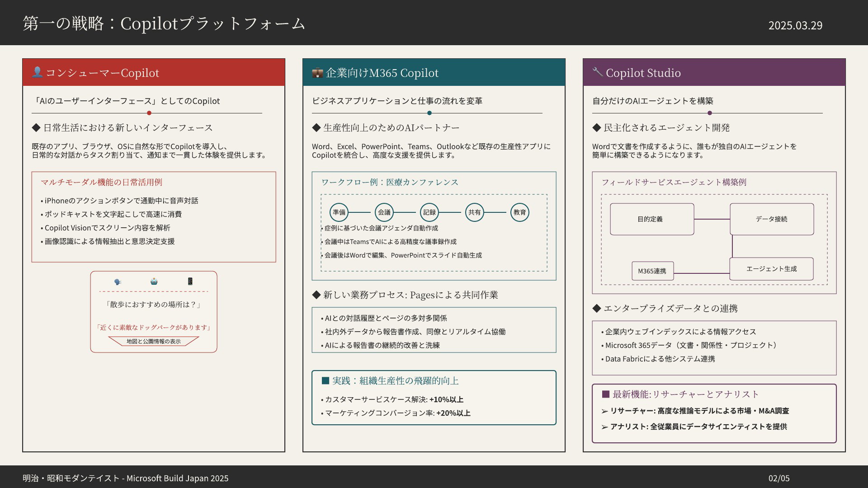Screen dimensions: 868x488
Task: Click bullet 症例に基づいた会議アジェンダ自動作成
Action: point(380,228)
